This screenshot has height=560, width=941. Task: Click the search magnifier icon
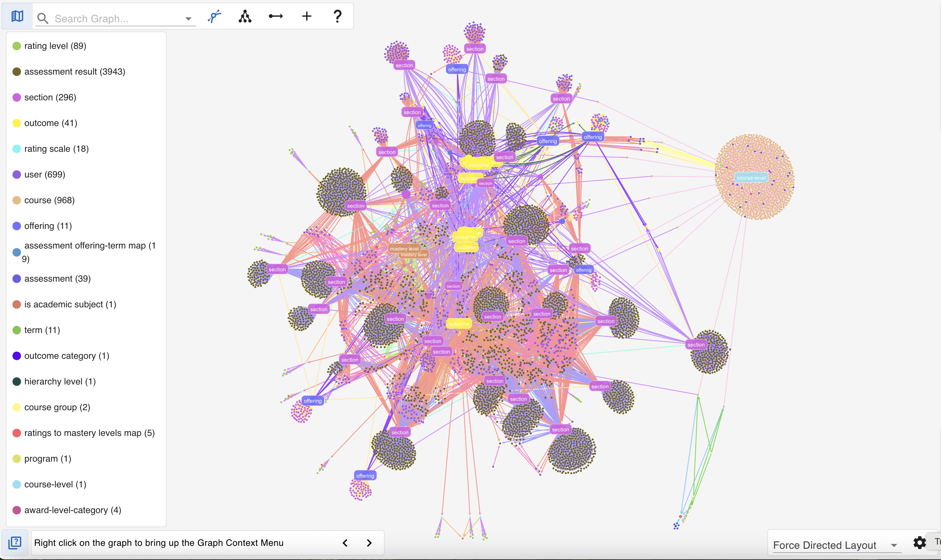[43, 19]
